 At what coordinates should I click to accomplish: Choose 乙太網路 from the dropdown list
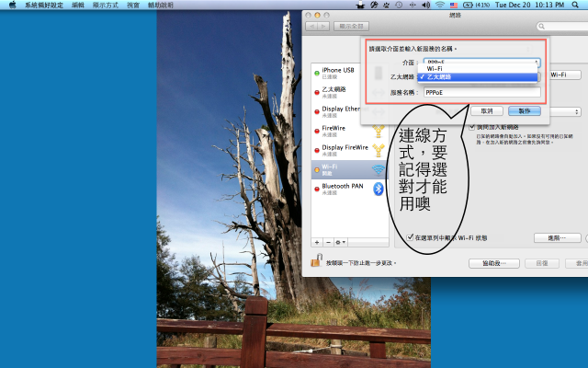click(478, 77)
